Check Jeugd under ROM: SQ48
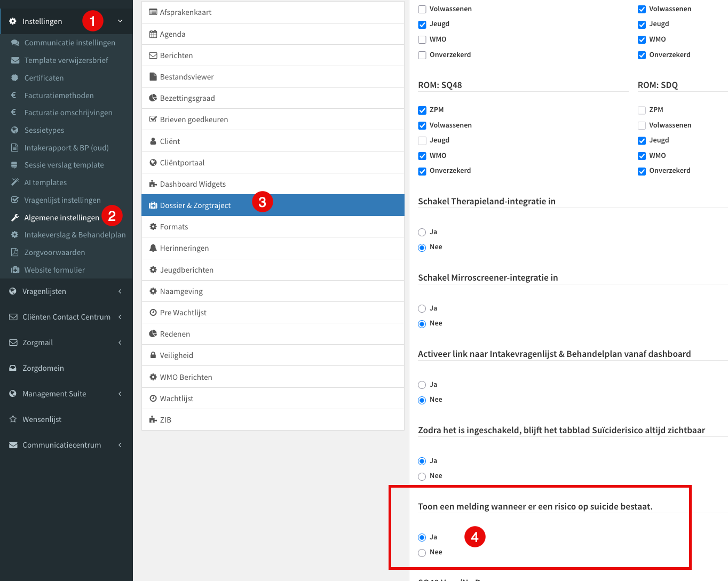 pos(422,141)
